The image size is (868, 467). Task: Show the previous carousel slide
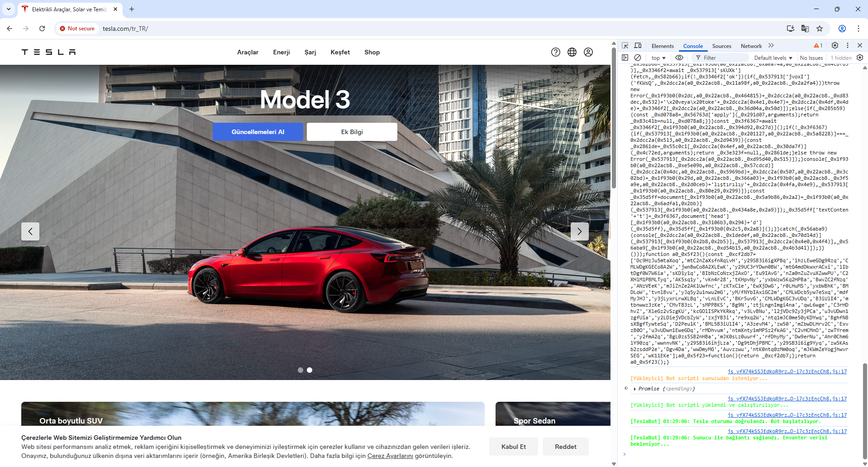coord(30,231)
